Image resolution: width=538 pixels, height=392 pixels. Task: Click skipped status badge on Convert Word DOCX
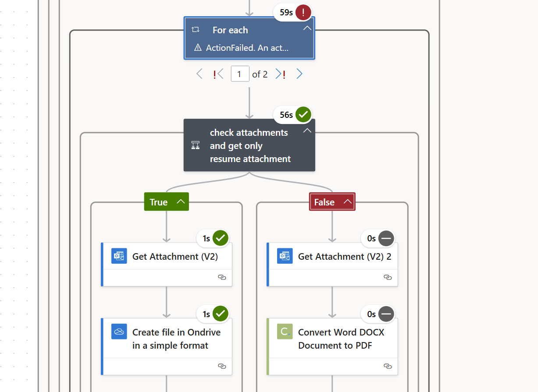386,314
